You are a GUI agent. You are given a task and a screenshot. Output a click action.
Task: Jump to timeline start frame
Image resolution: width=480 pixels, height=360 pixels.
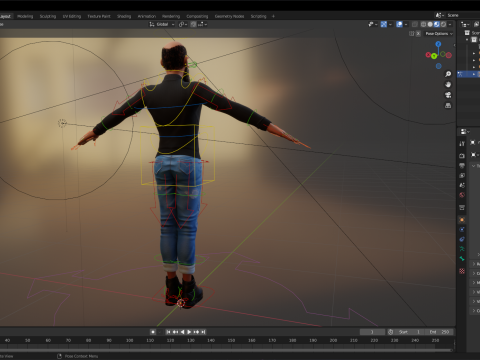tap(168, 332)
